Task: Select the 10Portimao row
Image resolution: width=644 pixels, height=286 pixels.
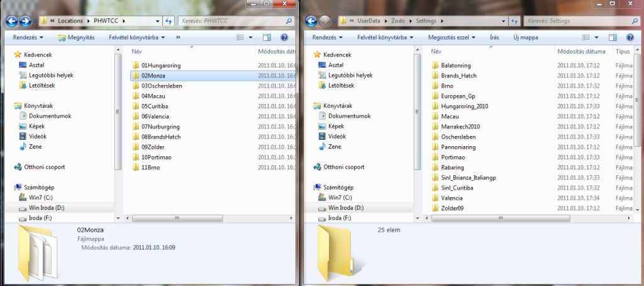Action: coord(213,157)
